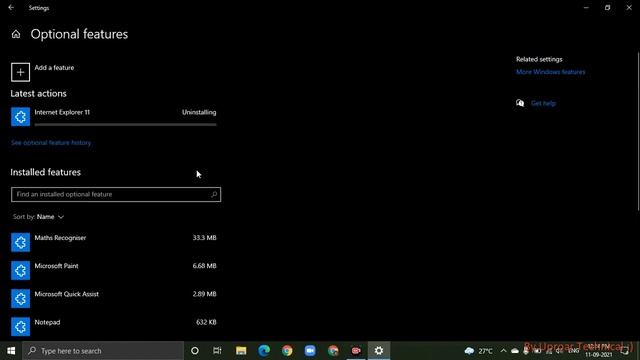Focus the Find an installed optional feature field
Screen dimensions: 640x360
(x=116, y=194)
